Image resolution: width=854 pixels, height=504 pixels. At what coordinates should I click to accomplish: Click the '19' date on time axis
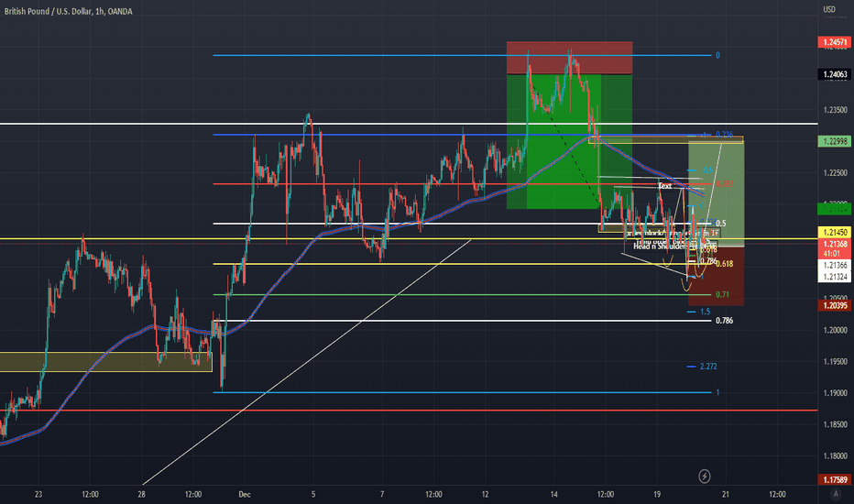pos(657,495)
